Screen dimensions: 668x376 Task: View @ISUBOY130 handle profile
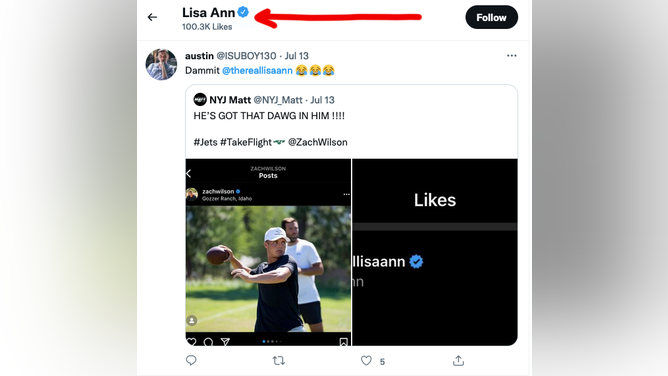point(246,56)
